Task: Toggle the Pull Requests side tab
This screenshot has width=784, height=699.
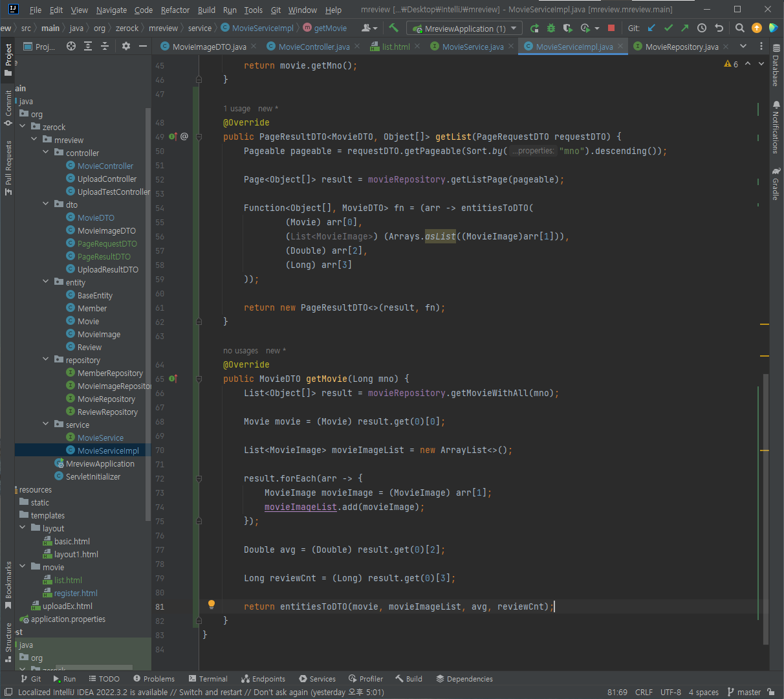Action: (8, 168)
